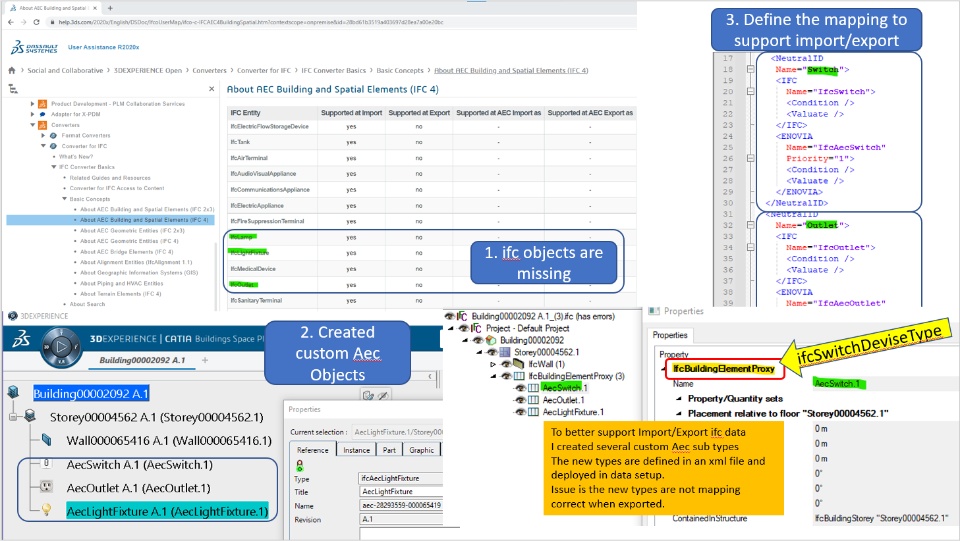The height and width of the screenshot is (541, 960).
Task: Close the help navigation panel
Action: 211,89
